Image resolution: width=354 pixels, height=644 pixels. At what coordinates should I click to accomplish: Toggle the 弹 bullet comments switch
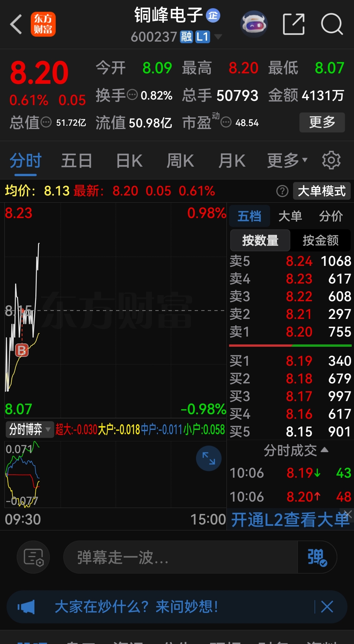click(x=317, y=557)
